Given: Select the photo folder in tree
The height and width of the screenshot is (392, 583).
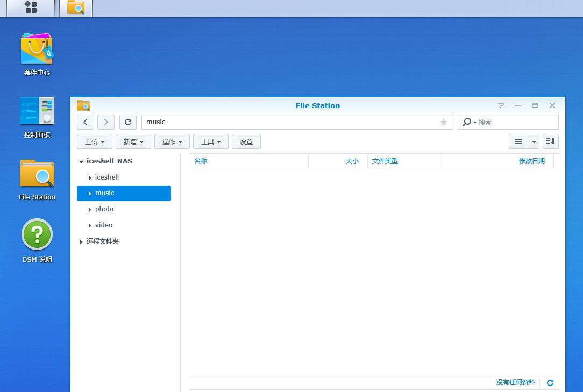Looking at the screenshot, I should click(104, 209).
